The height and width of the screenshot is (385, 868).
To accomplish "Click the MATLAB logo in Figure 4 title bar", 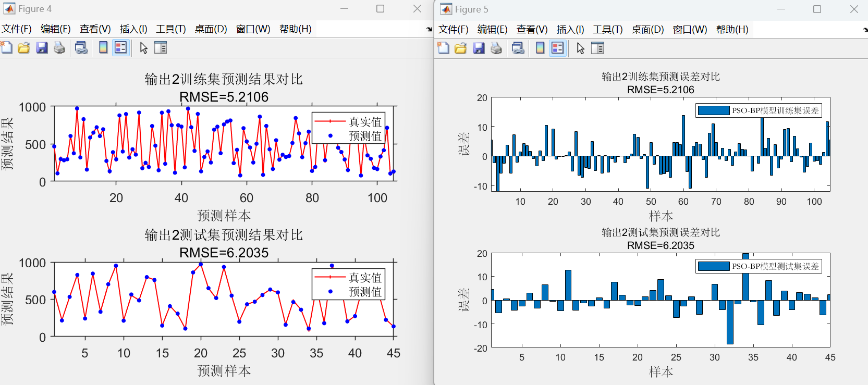I will click(9, 9).
